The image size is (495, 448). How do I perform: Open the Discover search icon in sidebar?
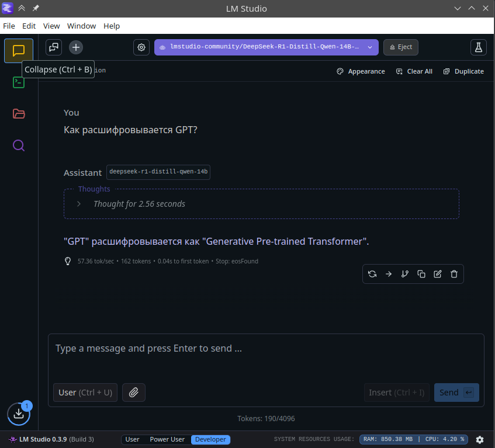[x=19, y=145]
